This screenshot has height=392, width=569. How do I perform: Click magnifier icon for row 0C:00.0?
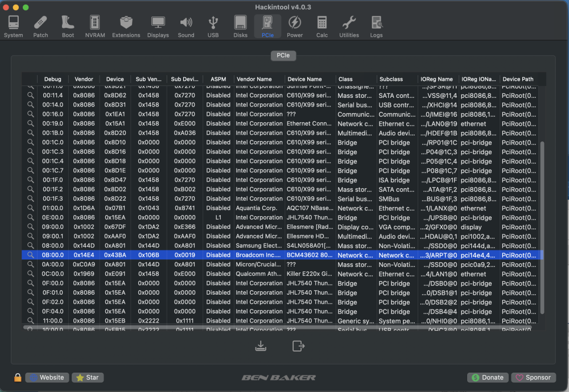click(x=31, y=274)
